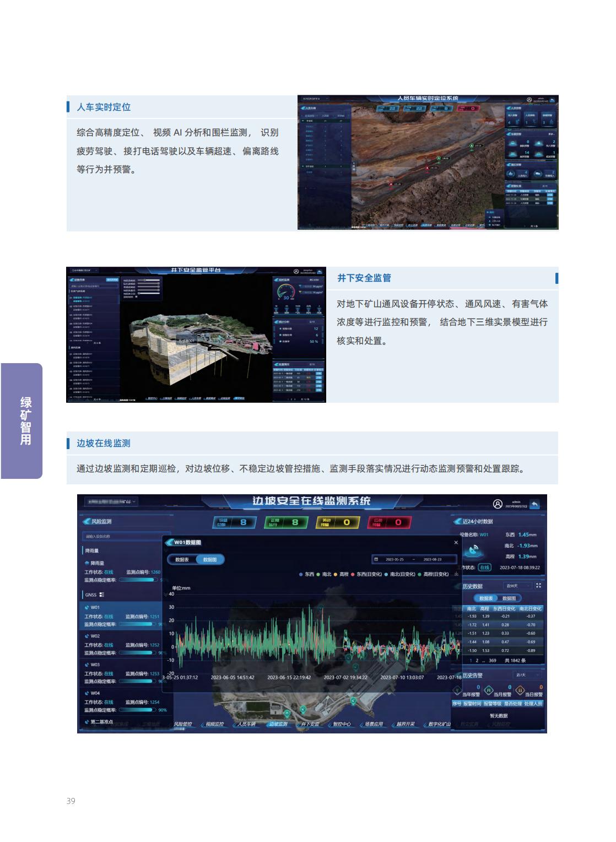Open the mine selector dropdown in 边坡安全在线监测系统
This screenshot has width=616, height=842.
[x=111, y=501]
